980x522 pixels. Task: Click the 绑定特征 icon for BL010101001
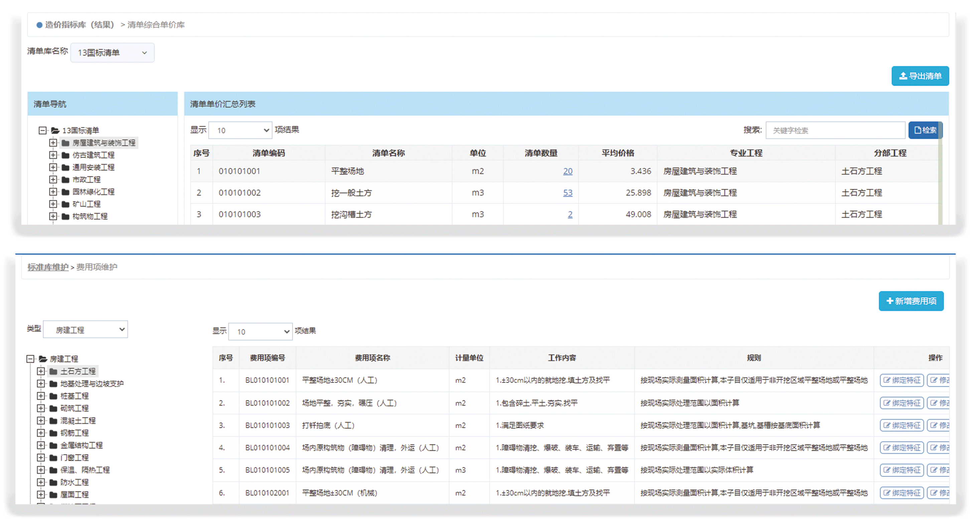(887, 380)
